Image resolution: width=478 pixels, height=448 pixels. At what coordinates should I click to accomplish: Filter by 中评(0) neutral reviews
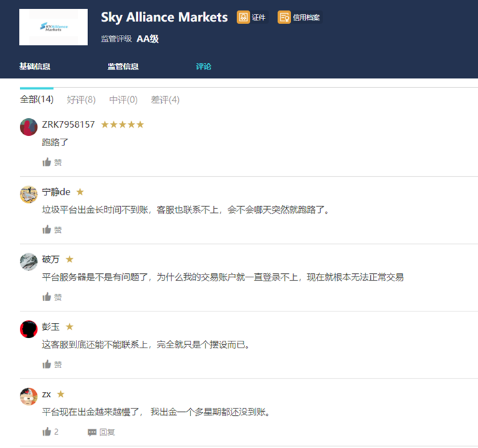point(123,100)
